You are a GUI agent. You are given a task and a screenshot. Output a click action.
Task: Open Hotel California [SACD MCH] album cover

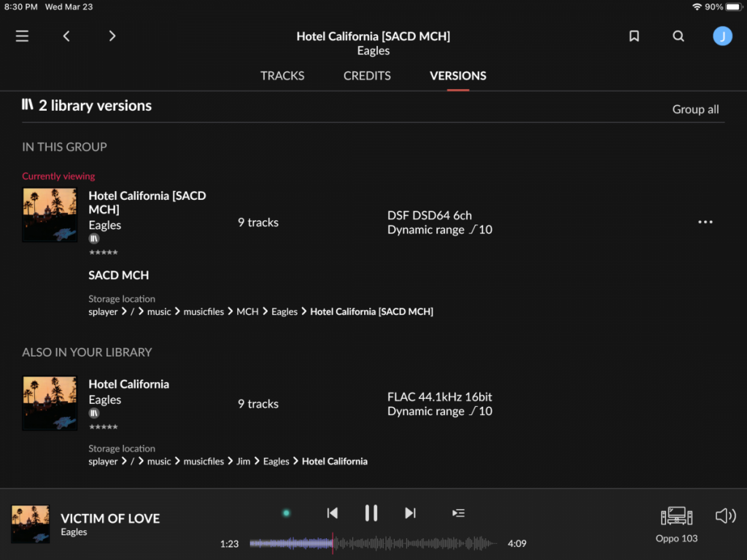coord(50,215)
